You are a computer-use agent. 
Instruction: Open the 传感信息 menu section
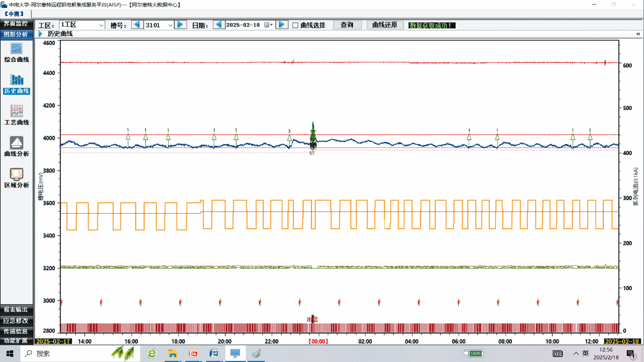point(17,331)
